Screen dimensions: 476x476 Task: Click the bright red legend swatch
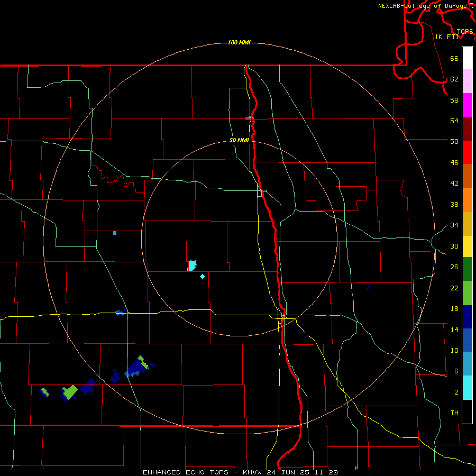point(467,152)
